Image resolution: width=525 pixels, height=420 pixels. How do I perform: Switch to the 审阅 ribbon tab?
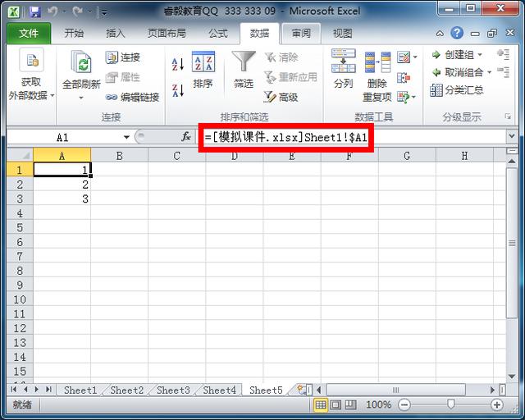301,33
